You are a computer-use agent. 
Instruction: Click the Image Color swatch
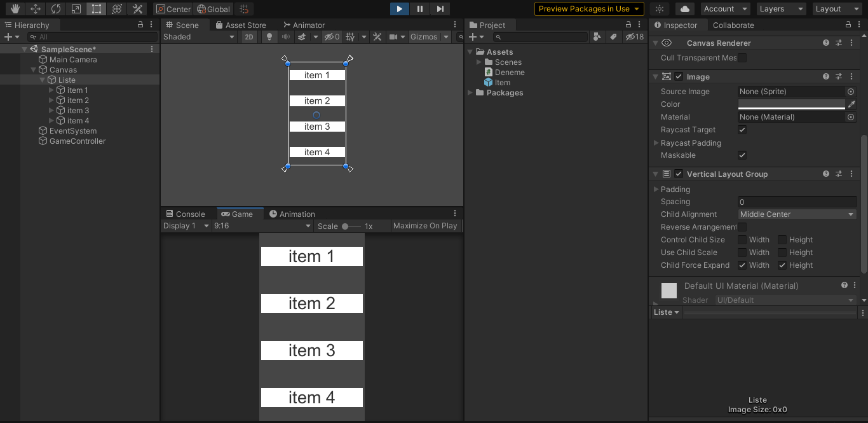[x=791, y=104]
